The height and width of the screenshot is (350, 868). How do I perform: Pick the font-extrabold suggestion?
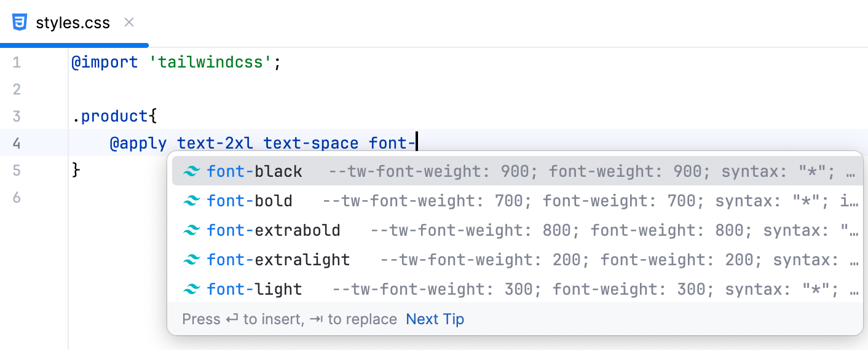pyautogui.click(x=274, y=230)
